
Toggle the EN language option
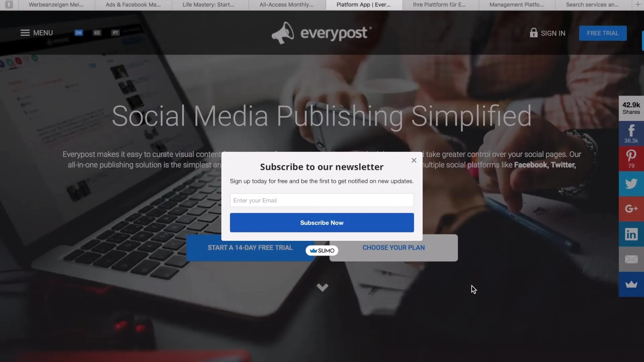click(79, 32)
